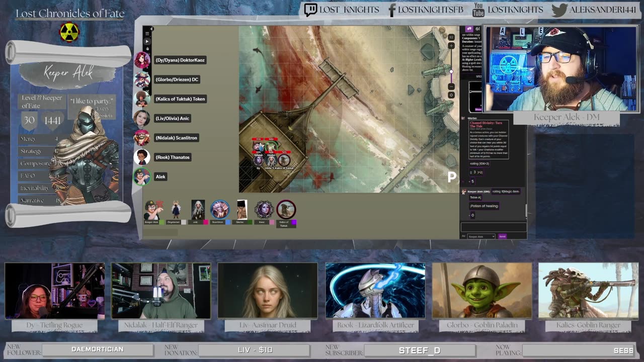Click the (Nidalak) Scanlitron name label
Viewport: 644px width, 362px height.
pos(176,138)
